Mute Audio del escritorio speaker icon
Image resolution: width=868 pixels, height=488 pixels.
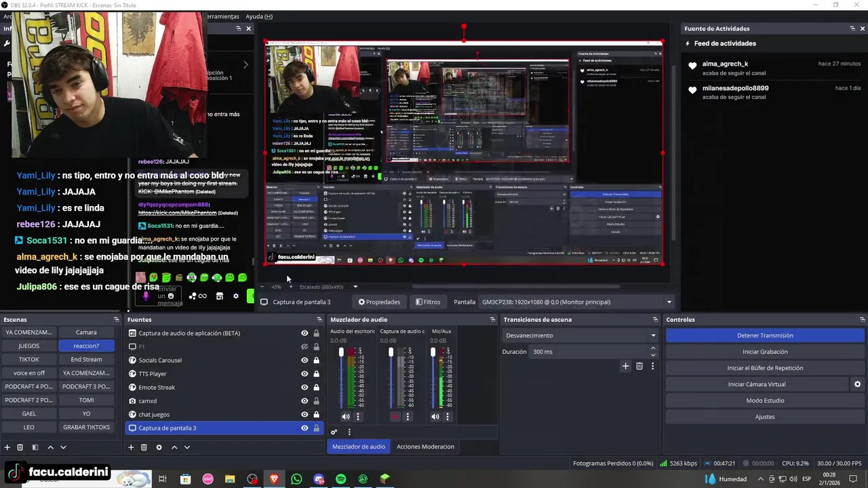coord(346,417)
